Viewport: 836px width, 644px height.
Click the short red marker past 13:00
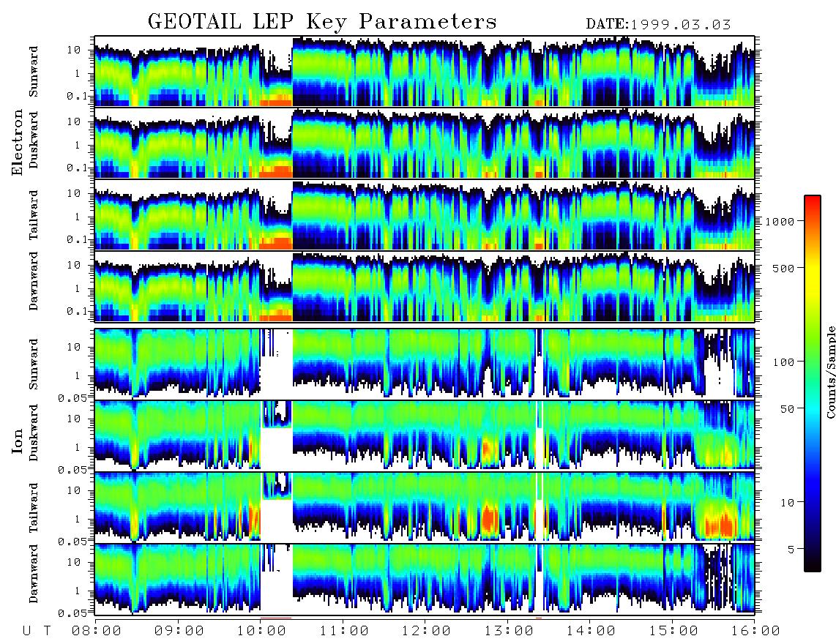tap(539, 618)
